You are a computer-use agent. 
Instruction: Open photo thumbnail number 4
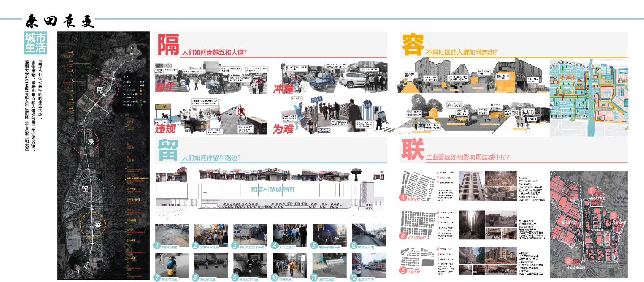tap(290, 235)
